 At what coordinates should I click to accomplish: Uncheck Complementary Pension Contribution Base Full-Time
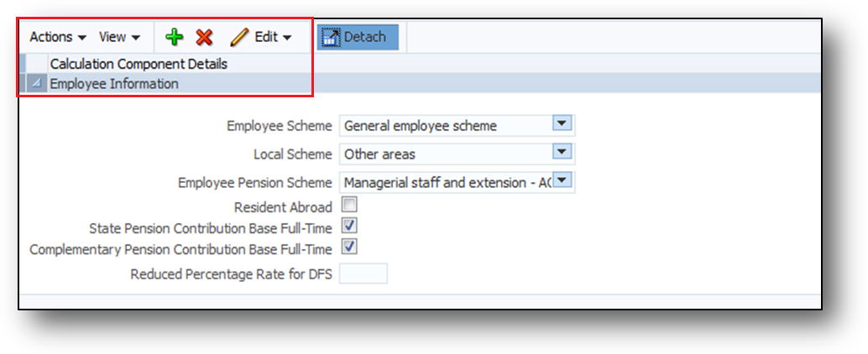[x=348, y=247]
